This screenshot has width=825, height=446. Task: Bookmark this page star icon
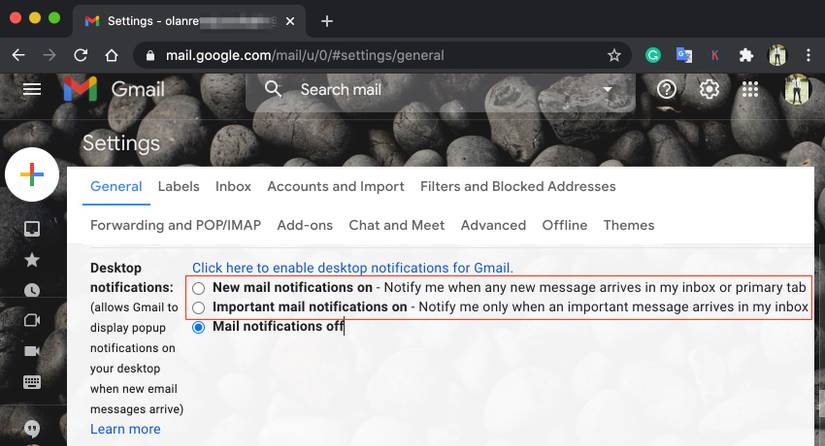614,55
